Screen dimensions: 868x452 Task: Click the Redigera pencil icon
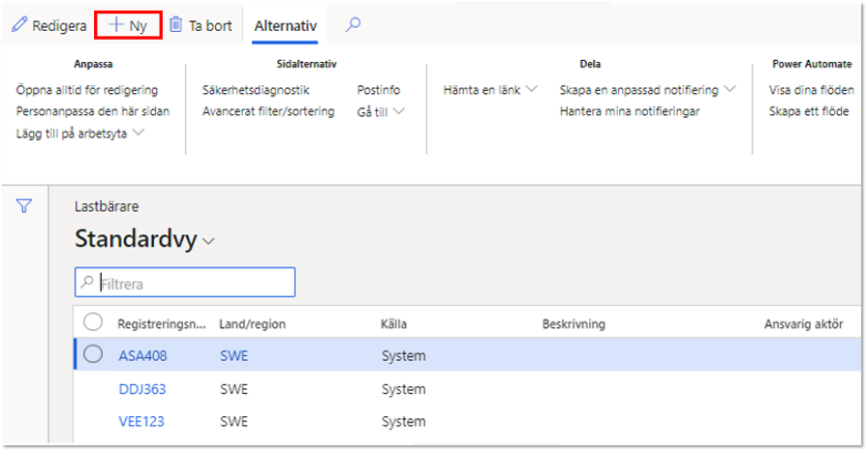[x=19, y=24]
